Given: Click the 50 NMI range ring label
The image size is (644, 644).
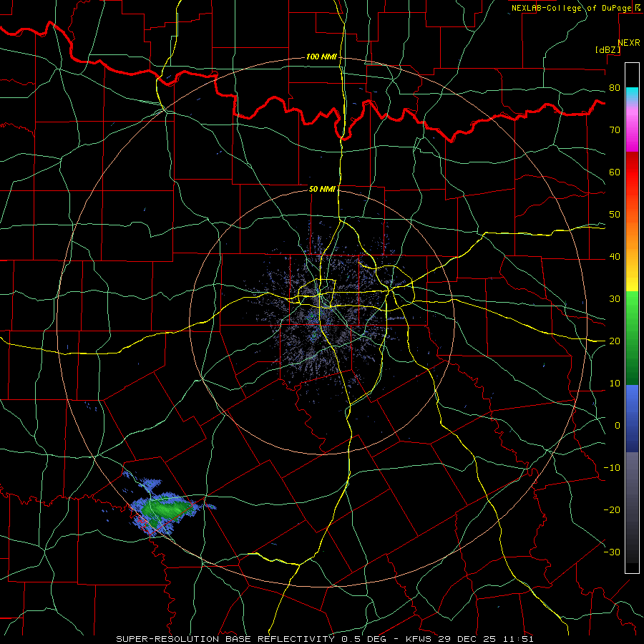Looking at the screenshot, I should [x=322, y=190].
